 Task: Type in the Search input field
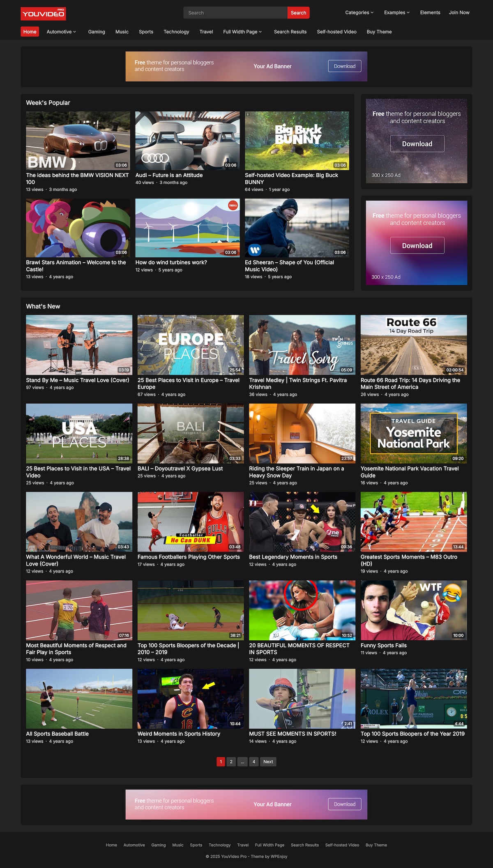(x=235, y=13)
